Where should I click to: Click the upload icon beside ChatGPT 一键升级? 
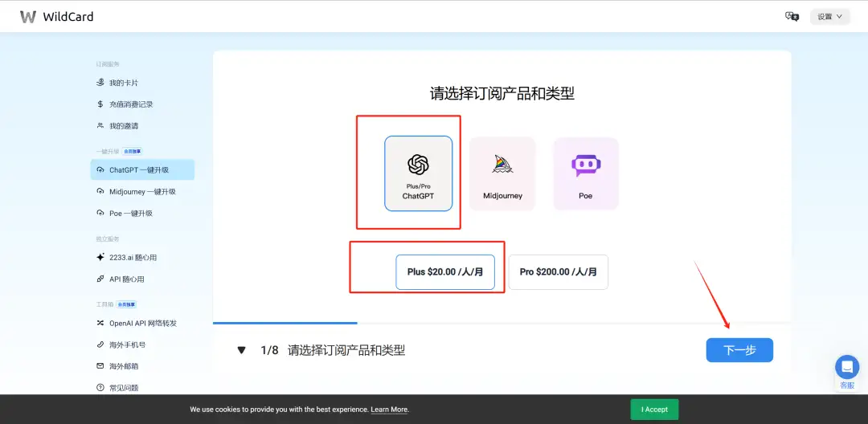click(100, 169)
